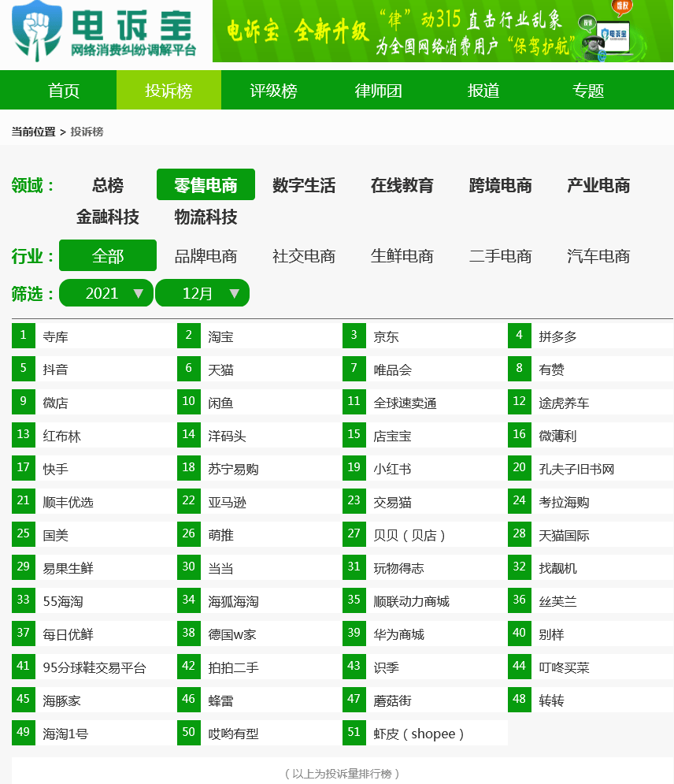This screenshot has height=784, width=674.
Task: Select the 物流科技 domain filter
Action: tap(206, 217)
